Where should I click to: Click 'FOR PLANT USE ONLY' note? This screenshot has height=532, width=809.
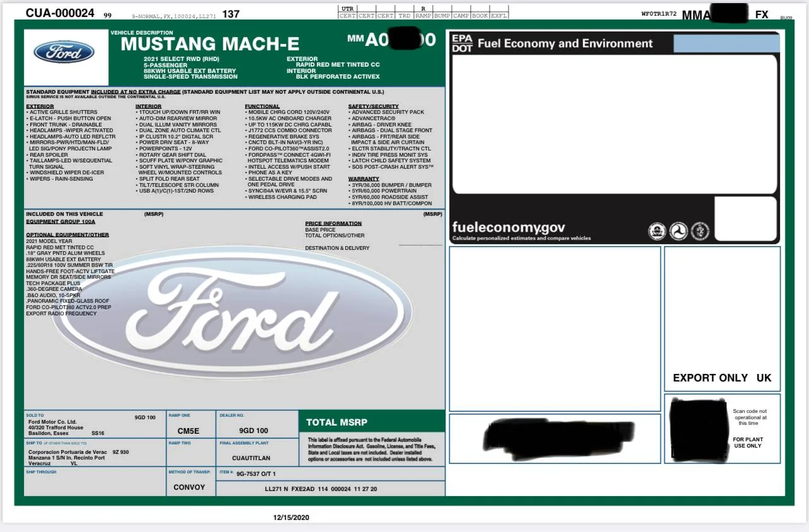pos(748,443)
